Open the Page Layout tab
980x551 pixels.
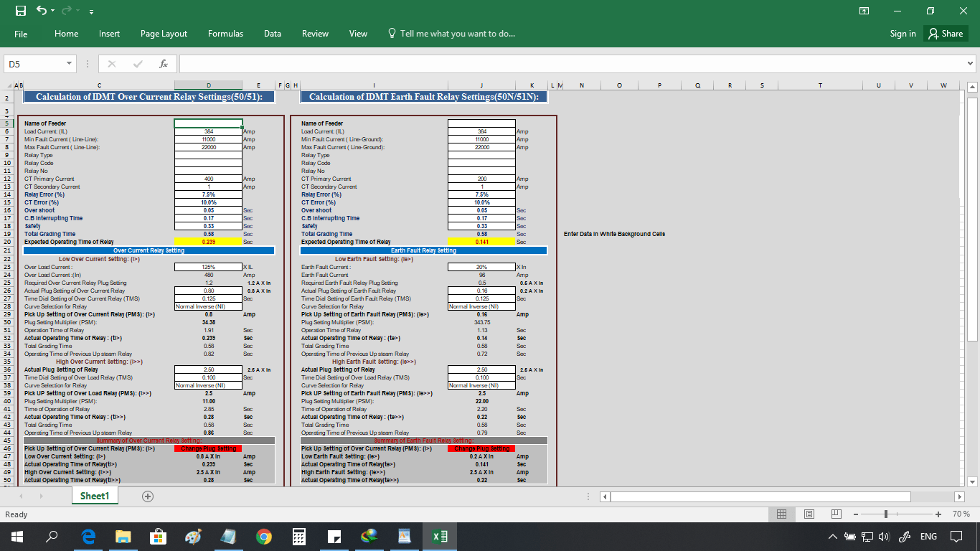point(164,34)
